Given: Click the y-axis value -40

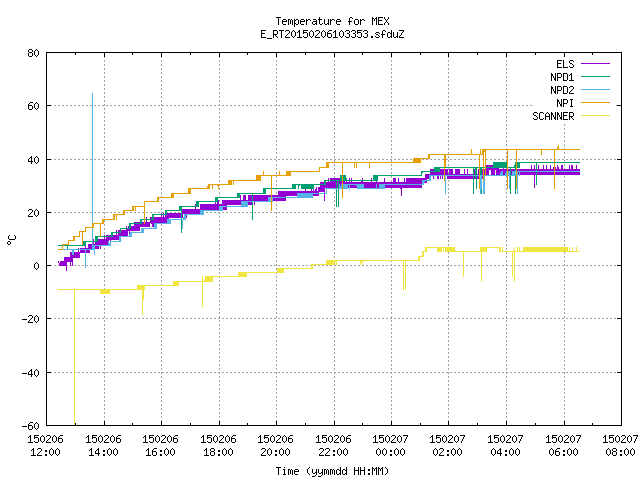Looking at the screenshot, I should [31, 373].
